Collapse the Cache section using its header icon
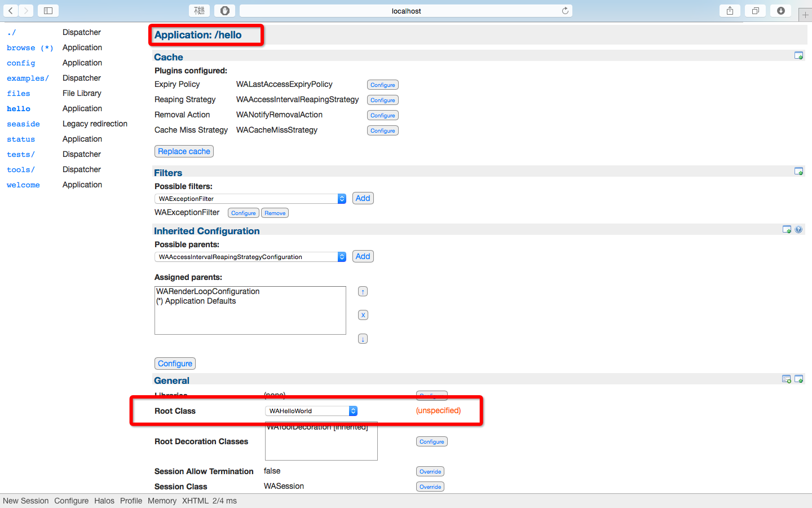 798,56
